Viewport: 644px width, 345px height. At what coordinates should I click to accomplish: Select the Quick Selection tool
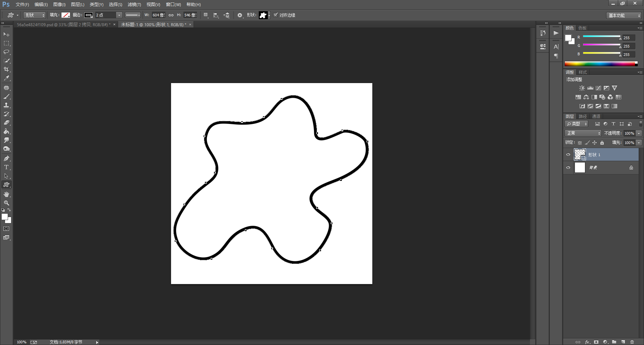(x=6, y=61)
